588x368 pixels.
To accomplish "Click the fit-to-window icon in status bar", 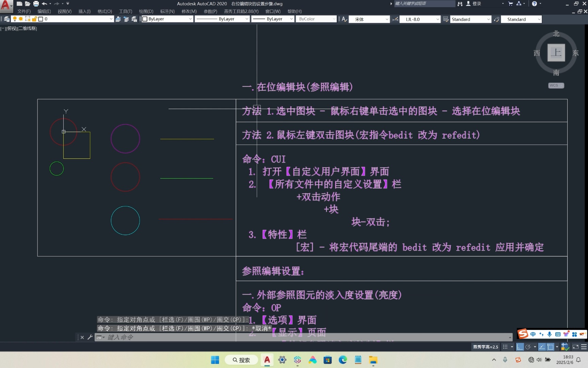I will click(x=575, y=347).
